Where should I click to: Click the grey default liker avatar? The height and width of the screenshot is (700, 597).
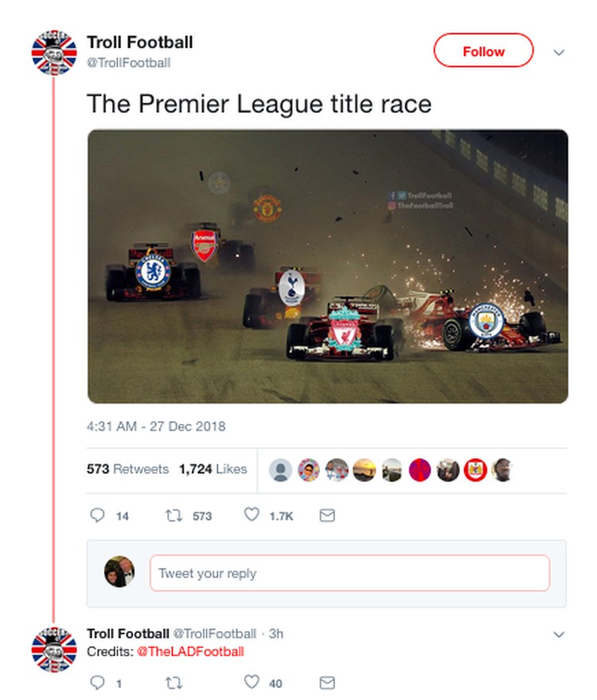point(281,470)
